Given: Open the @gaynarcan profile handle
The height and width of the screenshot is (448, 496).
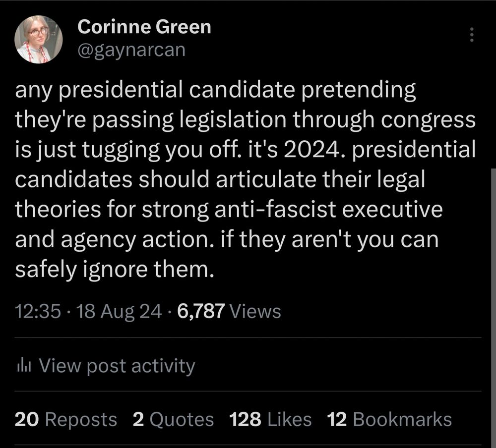Looking at the screenshot, I should click(x=132, y=50).
